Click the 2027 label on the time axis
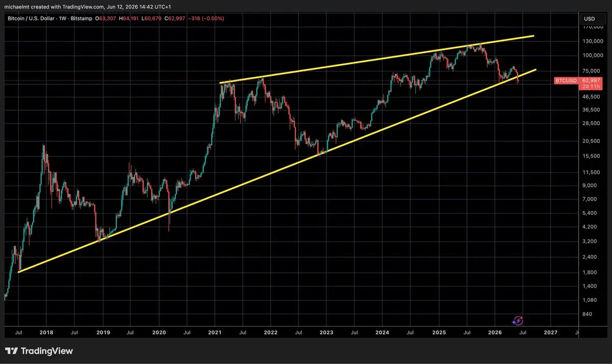This screenshot has height=364, width=612. click(x=551, y=332)
